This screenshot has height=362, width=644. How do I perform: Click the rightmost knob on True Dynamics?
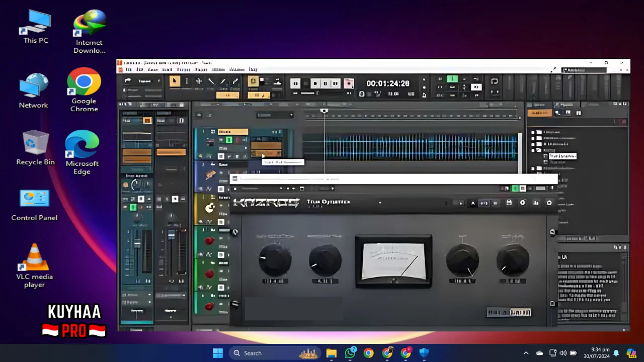point(512,260)
